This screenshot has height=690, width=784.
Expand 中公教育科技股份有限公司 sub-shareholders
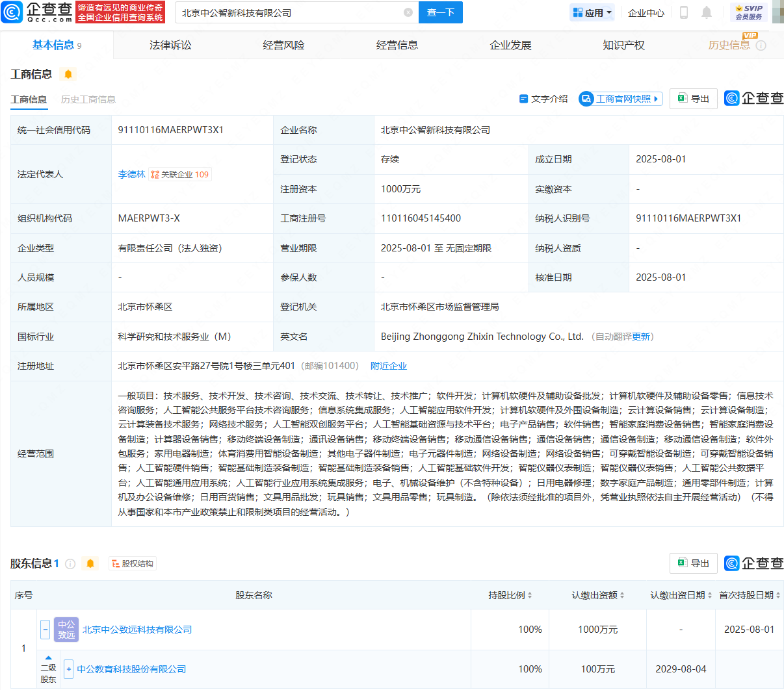tap(68, 669)
